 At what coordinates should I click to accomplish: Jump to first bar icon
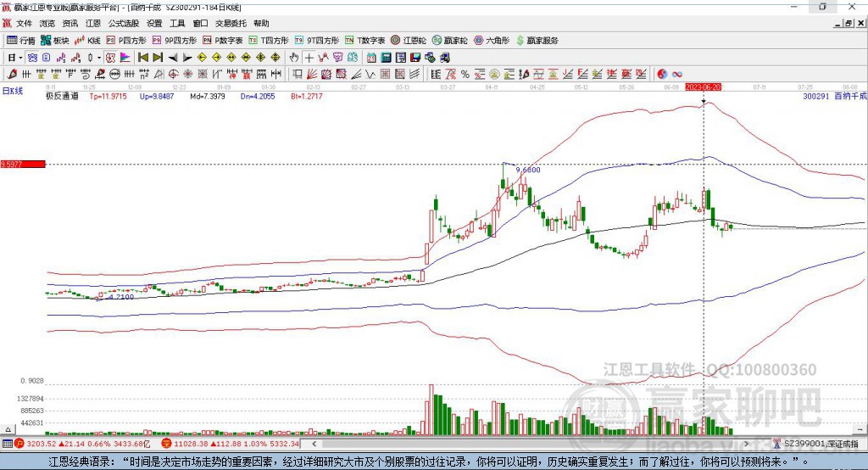[x=142, y=58]
